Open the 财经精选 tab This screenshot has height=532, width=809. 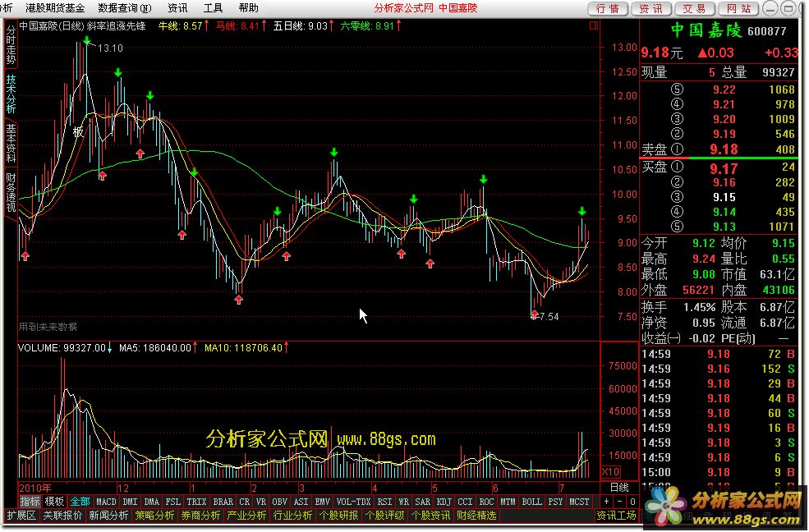pos(476,516)
